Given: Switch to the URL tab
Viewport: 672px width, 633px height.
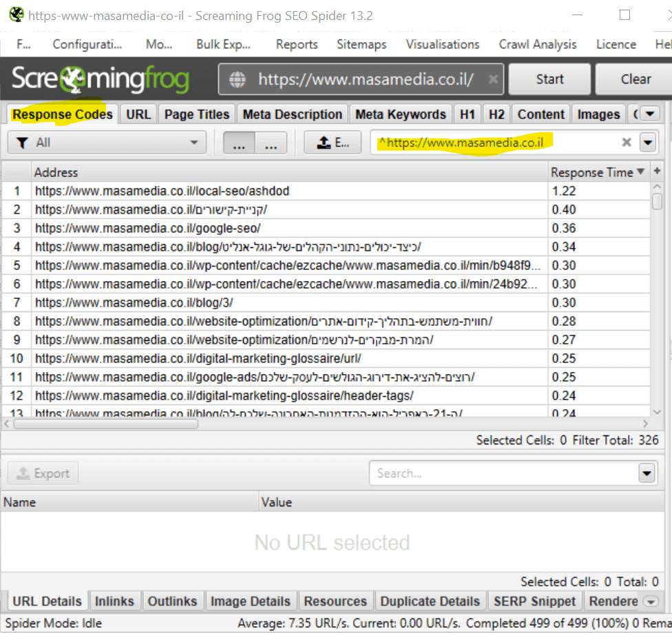Looking at the screenshot, I should (138, 114).
